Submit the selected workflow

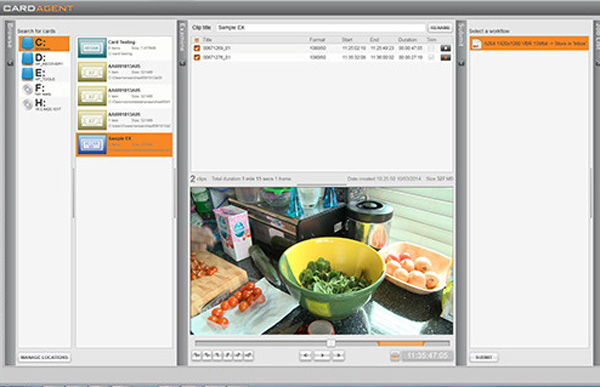[x=484, y=357]
